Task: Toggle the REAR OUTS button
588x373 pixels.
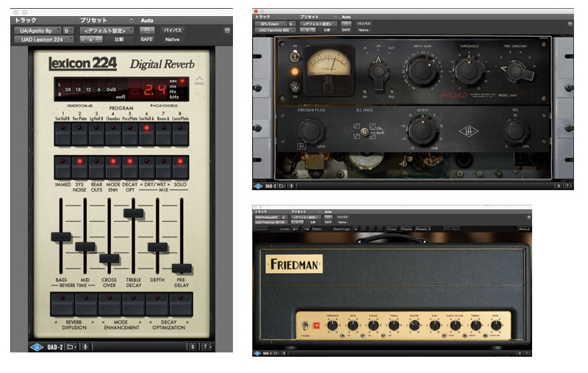Action: [x=96, y=167]
